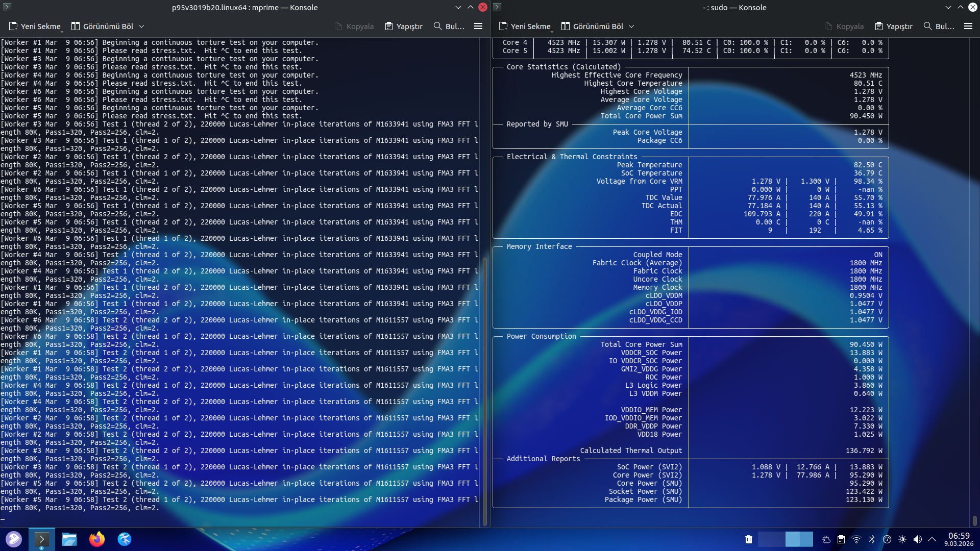The image size is (980, 551).
Task: Click the Highest Effective Core Frequency 4523 MHz value
Action: (866, 75)
